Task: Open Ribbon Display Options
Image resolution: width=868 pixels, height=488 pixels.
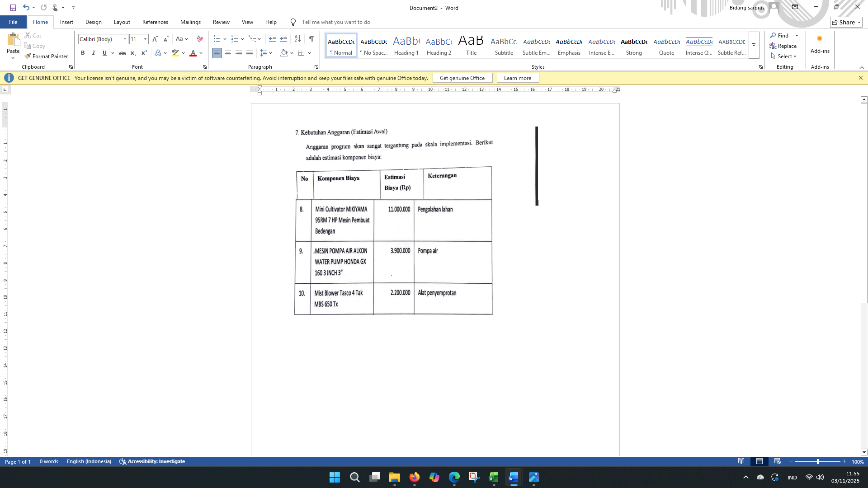Action: (795, 7)
